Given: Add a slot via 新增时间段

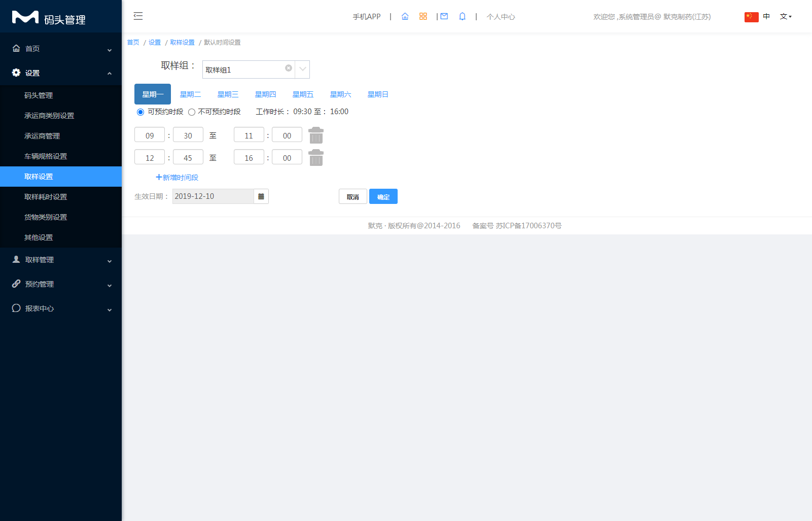Looking at the screenshot, I should tap(177, 177).
